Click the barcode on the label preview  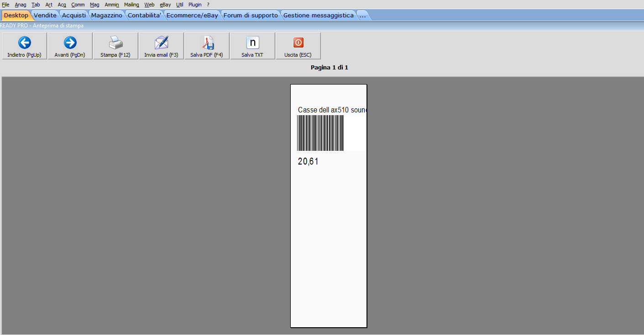click(x=320, y=133)
